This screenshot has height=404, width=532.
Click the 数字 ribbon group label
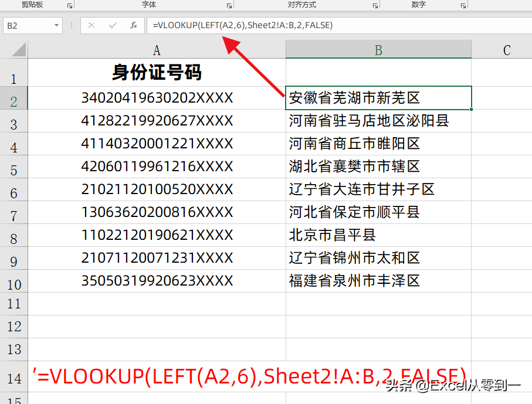click(x=418, y=5)
